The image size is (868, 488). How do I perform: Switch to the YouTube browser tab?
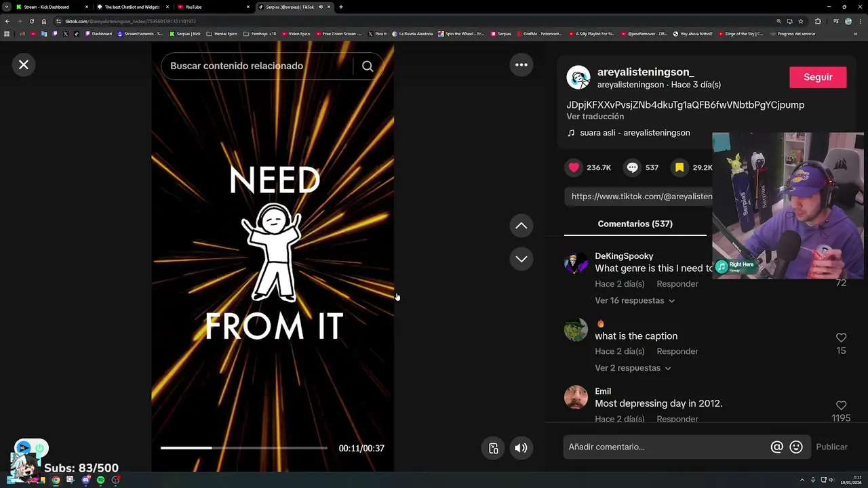(212, 7)
